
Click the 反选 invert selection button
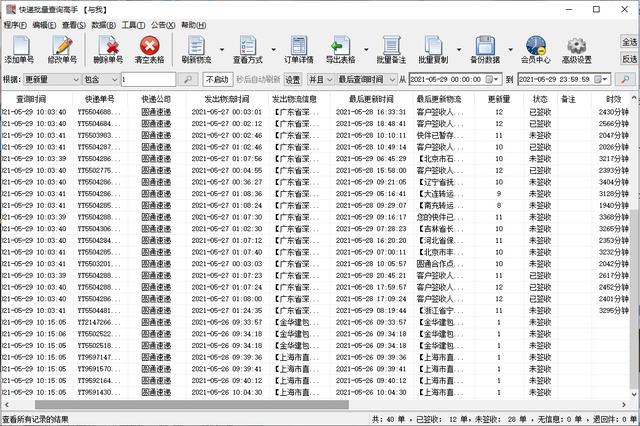(629, 59)
